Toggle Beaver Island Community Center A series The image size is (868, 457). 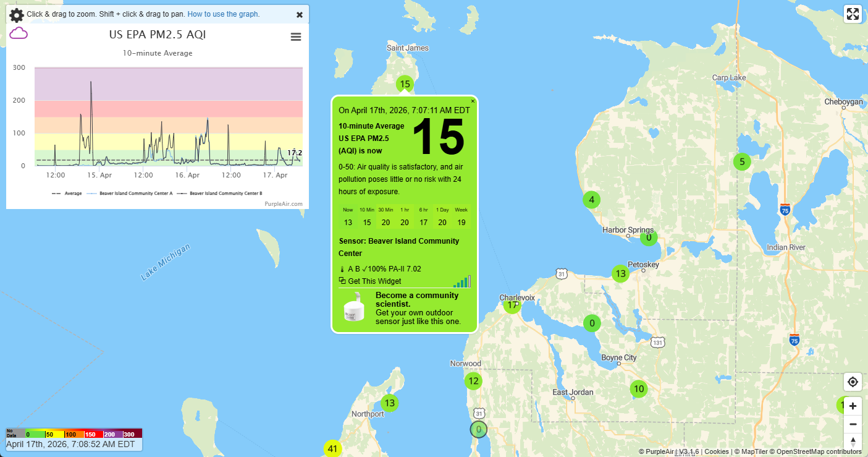pyautogui.click(x=130, y=194)
